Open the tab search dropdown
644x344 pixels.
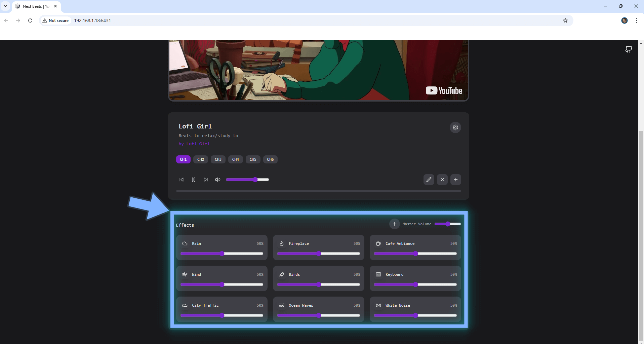point(5,6)
